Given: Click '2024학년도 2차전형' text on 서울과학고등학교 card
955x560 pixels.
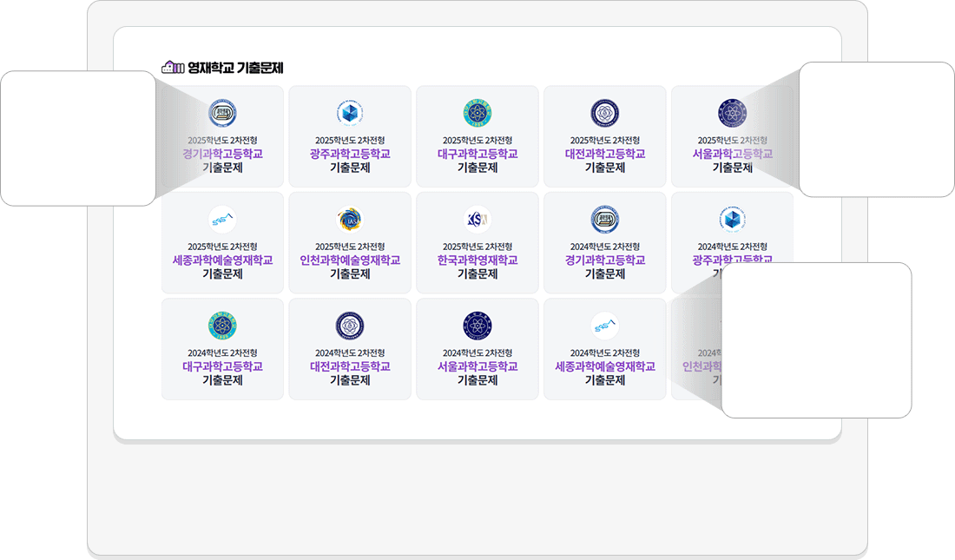Looking at the screenshot, I should point(477,352).
